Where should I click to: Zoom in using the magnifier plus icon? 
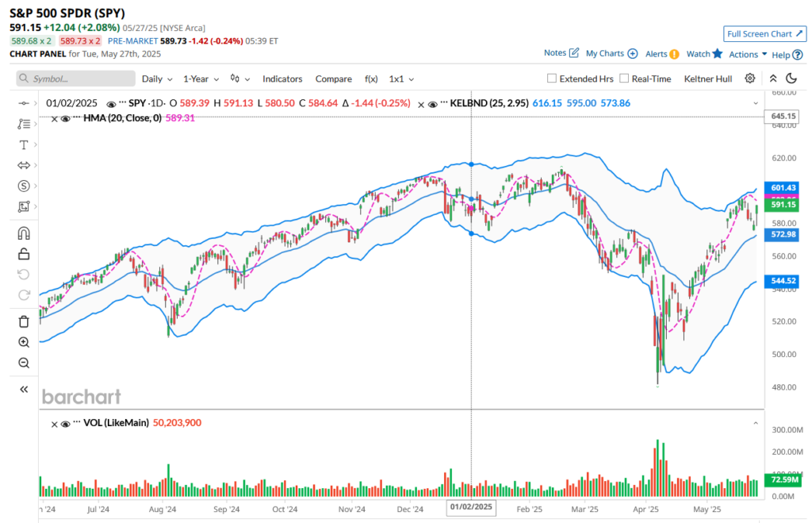click(x=24, y=342)
